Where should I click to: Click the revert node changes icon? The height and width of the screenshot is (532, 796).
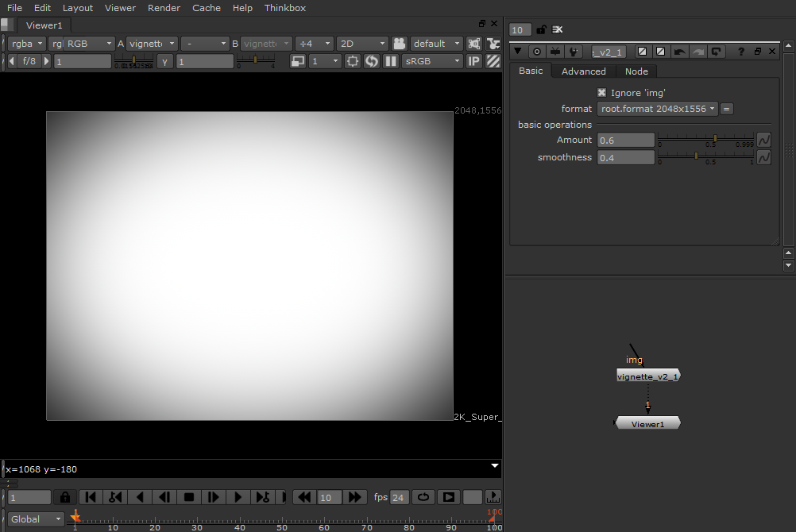tap(716, 52)
